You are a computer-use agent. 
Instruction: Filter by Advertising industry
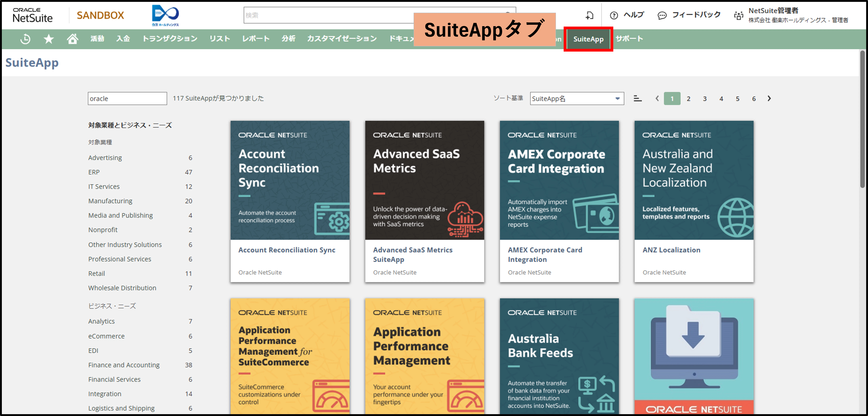tap(105, 158)
